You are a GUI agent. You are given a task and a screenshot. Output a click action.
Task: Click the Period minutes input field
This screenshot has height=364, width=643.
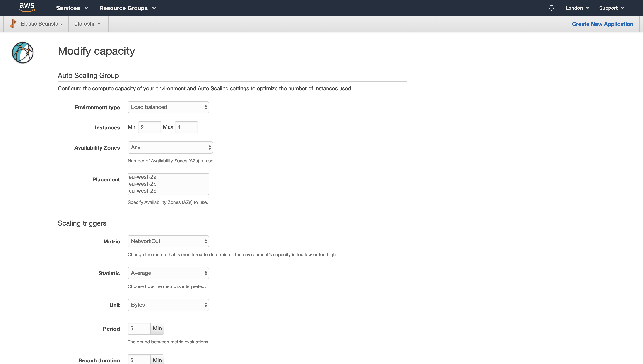click(139, 329)
